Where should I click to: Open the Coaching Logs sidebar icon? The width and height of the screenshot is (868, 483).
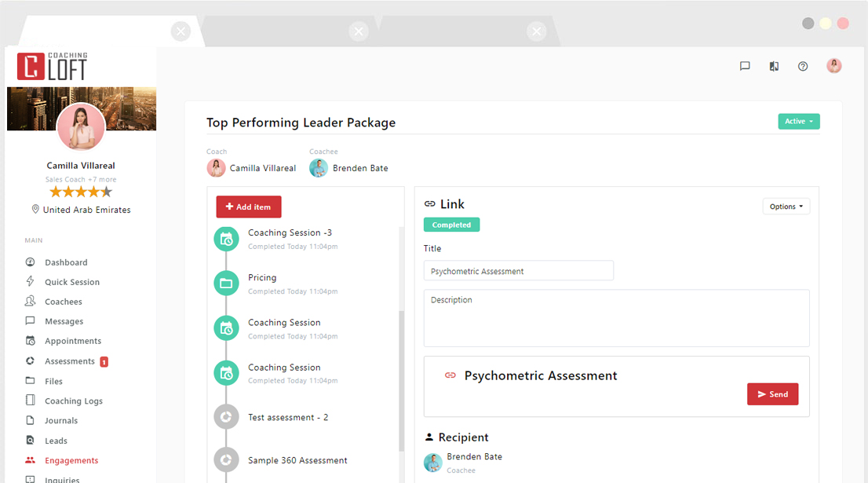[28, 401]
